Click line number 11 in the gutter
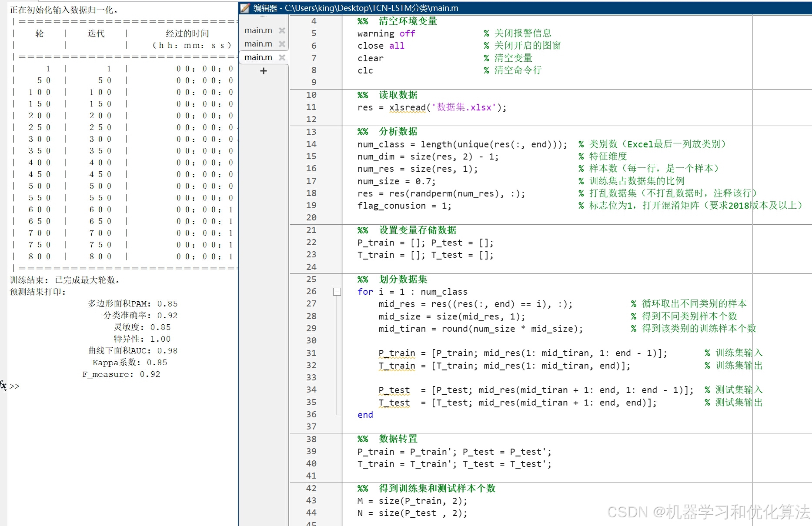Screen dimensions: 812x526 [x=311, y=107]
